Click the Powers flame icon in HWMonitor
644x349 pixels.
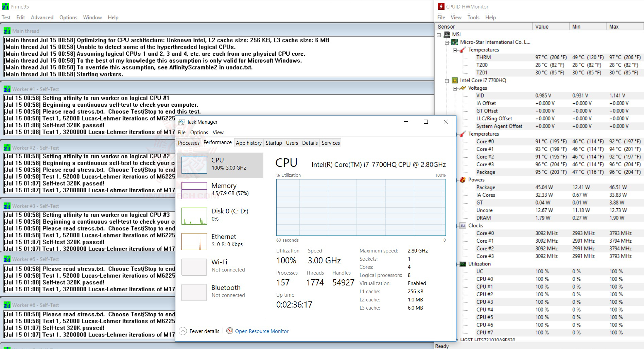pos(463,180)
